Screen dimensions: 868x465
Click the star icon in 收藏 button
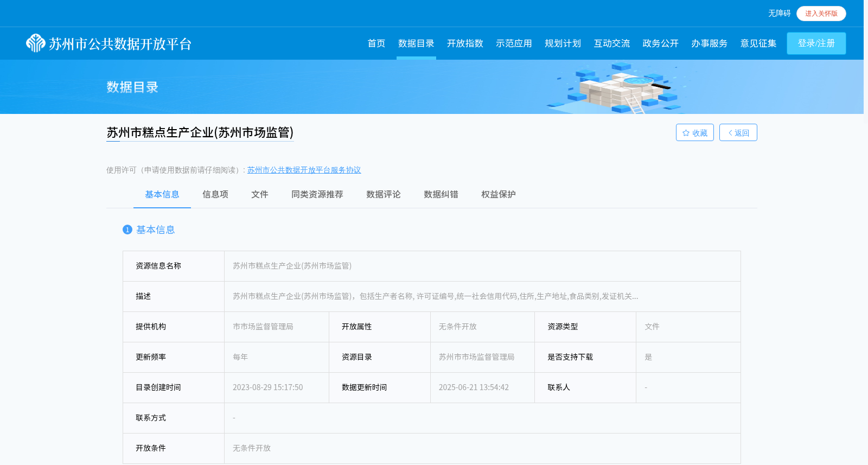686,133
